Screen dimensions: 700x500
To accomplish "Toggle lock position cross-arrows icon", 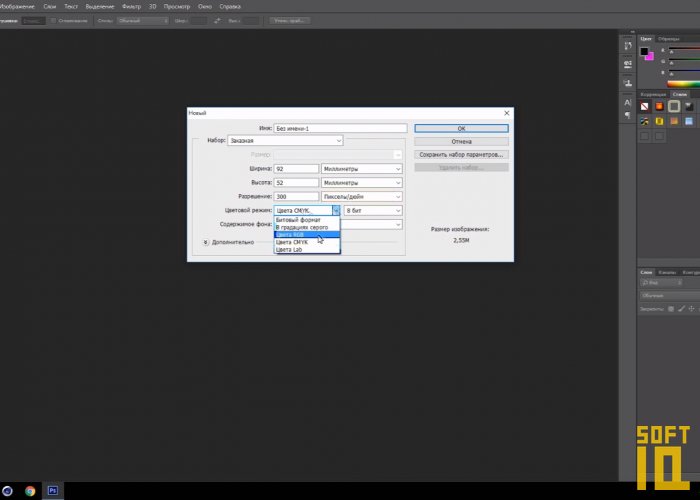I will [692, 308].
